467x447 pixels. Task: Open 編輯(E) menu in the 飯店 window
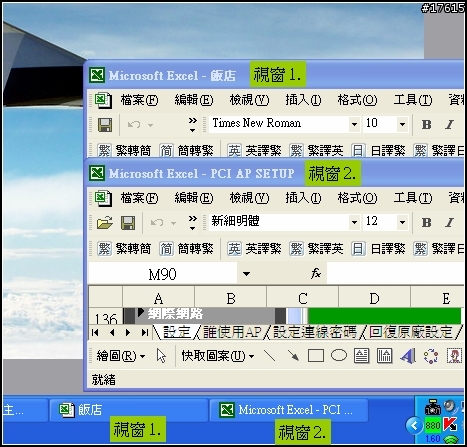pyautogui.click(x=194, y=100)
